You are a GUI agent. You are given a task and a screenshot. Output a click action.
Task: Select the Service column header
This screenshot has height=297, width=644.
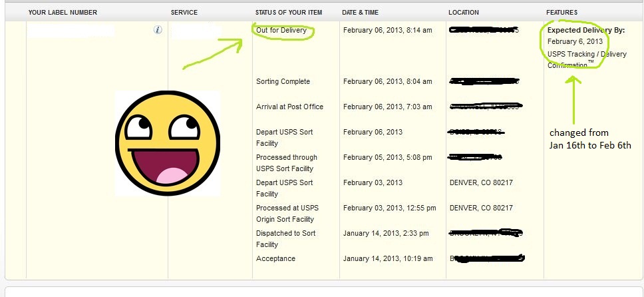click(184, 13)
